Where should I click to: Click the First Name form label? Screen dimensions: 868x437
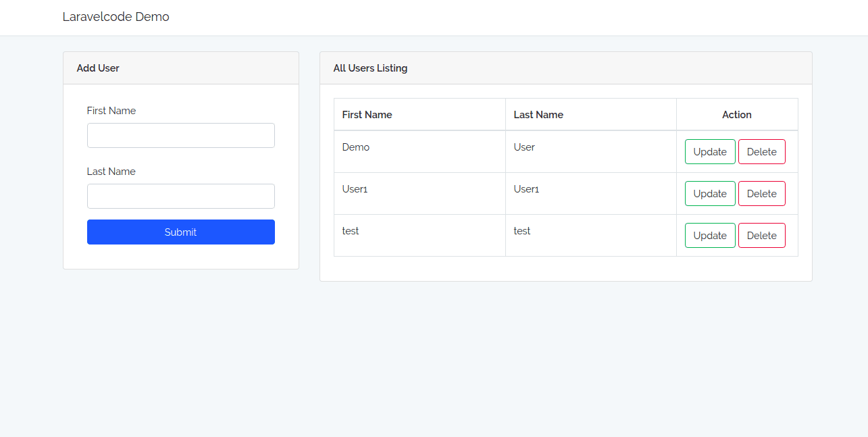[x=111, y=110]
